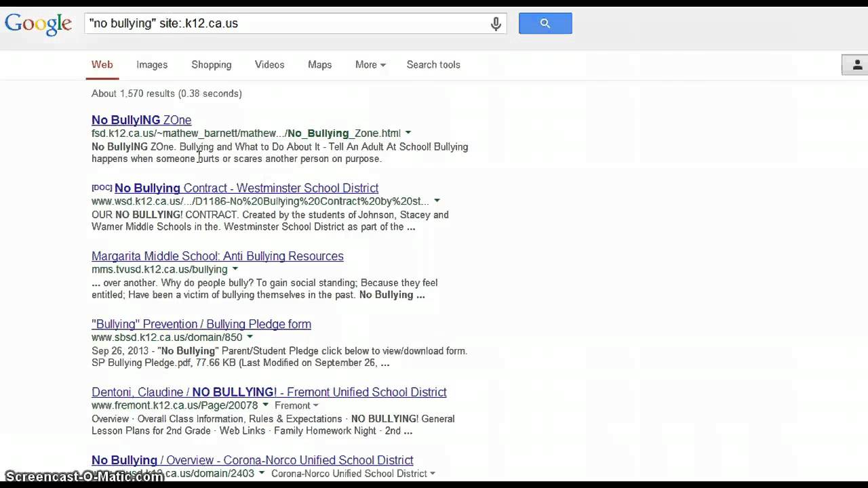Click the 'About 1,570 results' text

(x=167, y=94)
